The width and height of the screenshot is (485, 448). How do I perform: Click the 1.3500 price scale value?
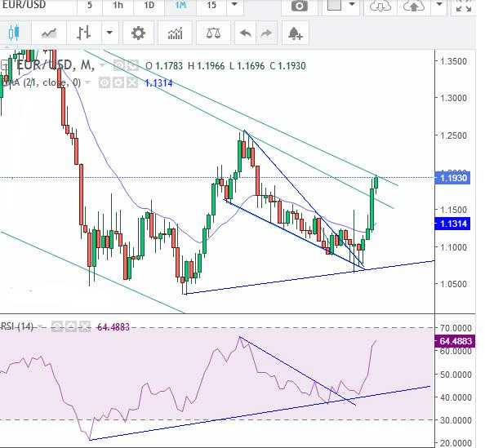coord(454,61)
